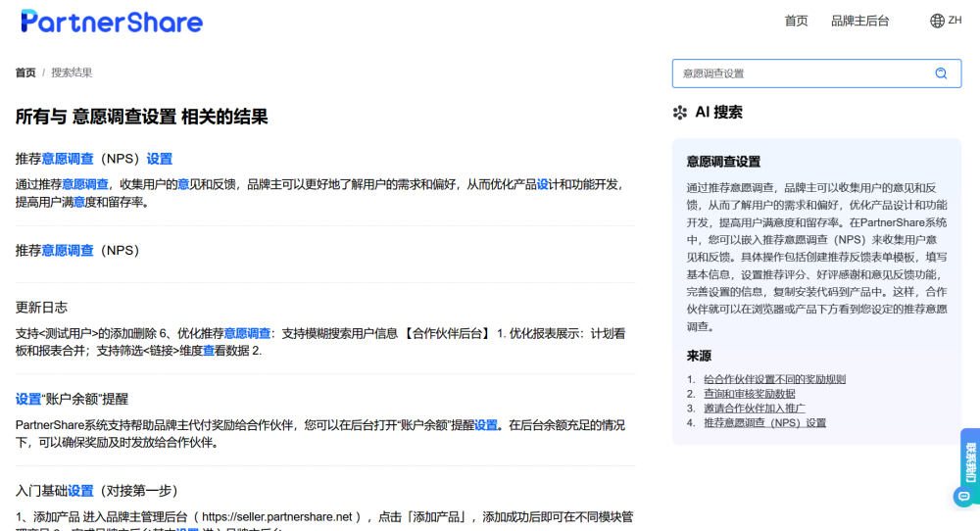Open the globe language icon

937,21
